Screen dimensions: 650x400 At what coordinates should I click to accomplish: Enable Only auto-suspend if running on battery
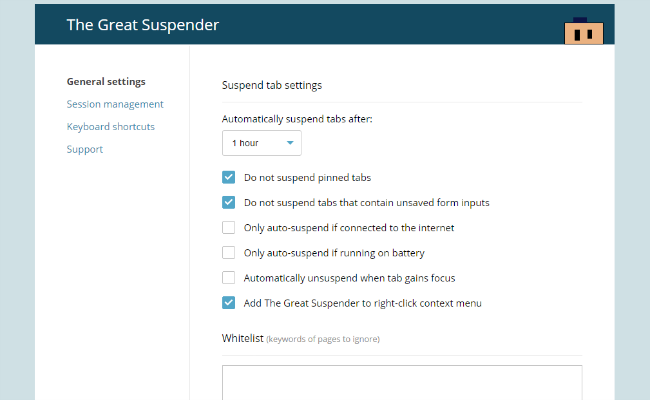tap(228, 253)
